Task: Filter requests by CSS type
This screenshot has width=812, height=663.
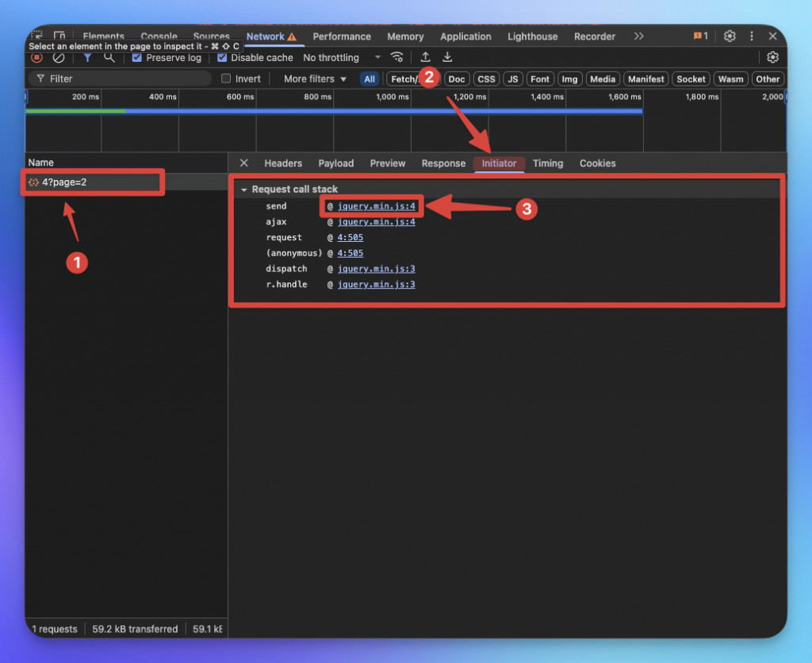Action: pyautogui.click(x=486, y=79)
